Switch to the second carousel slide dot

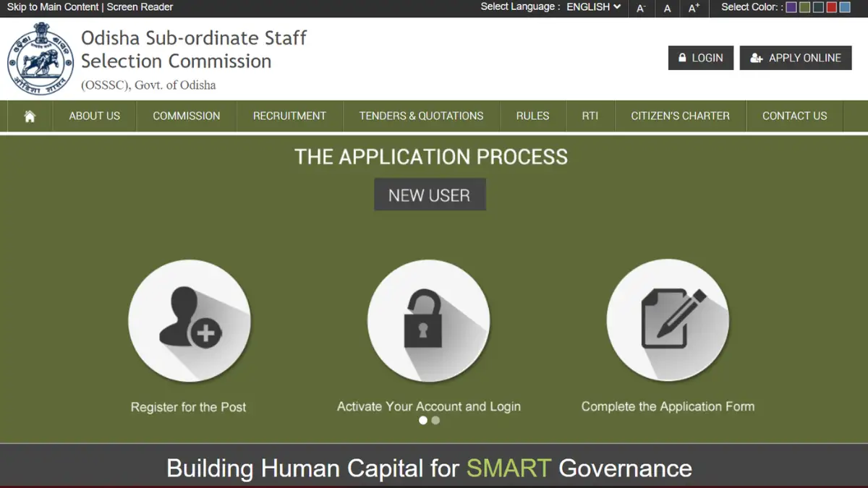pos(435,420)
